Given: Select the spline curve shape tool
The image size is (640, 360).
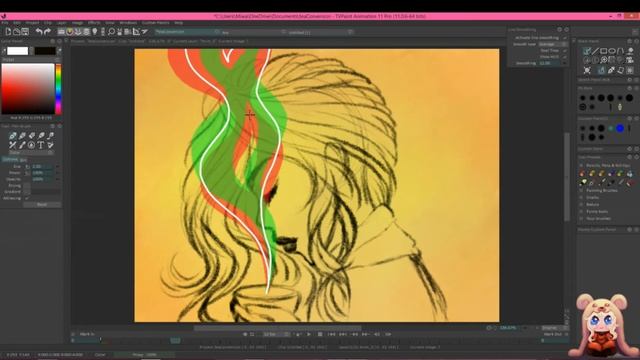Looking at the screenshot, I should tap(621, 51).
